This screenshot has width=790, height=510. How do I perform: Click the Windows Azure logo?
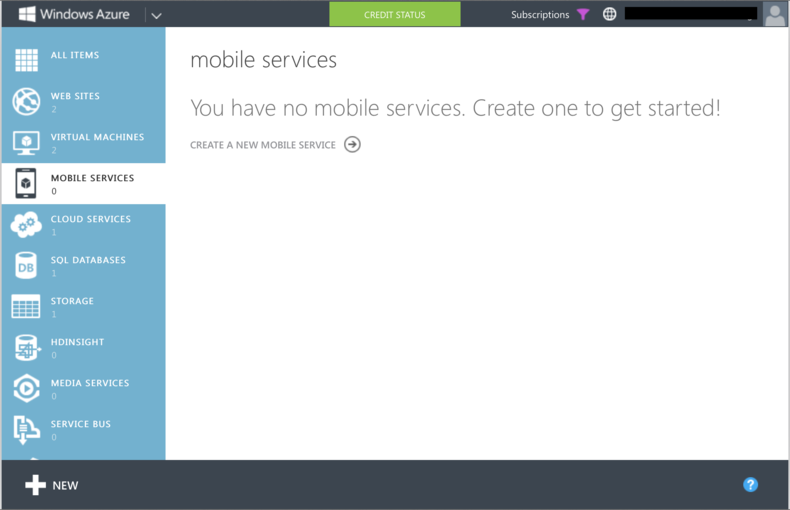point(74,14)
